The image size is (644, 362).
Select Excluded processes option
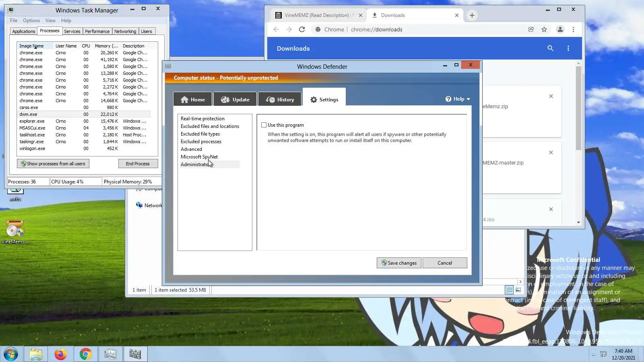(x=201, y=142)
